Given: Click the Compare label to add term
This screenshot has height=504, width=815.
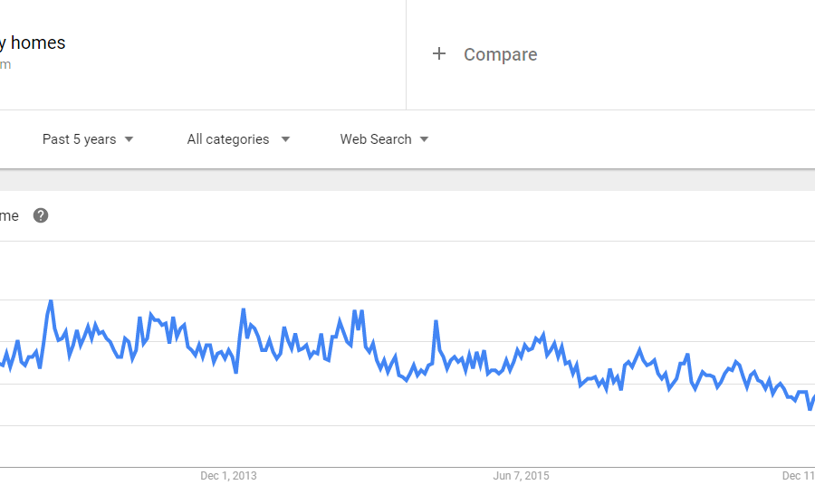Looking at the screenshot, I should click(500, 54).
